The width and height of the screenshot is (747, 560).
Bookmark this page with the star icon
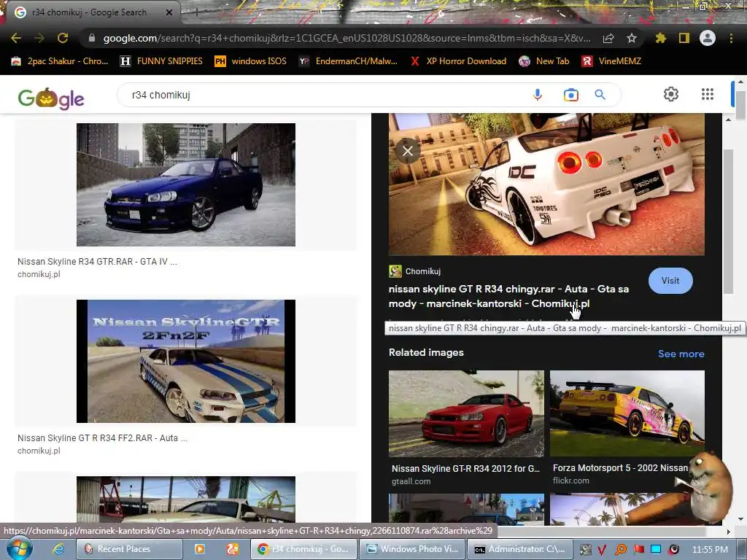tap(632, 38)
